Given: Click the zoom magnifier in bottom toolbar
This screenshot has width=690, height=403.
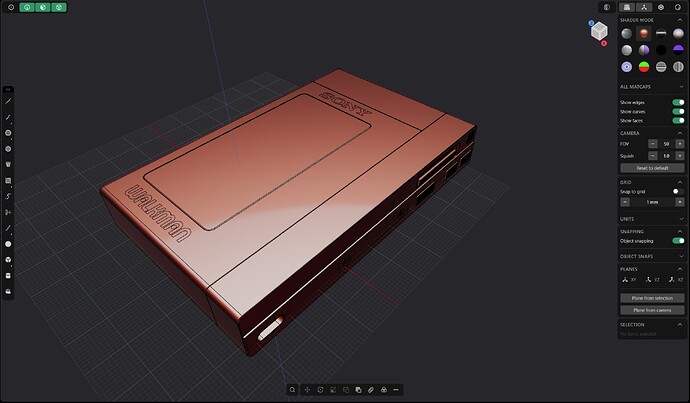Looking at the screenshot, I should pos(292,390).
